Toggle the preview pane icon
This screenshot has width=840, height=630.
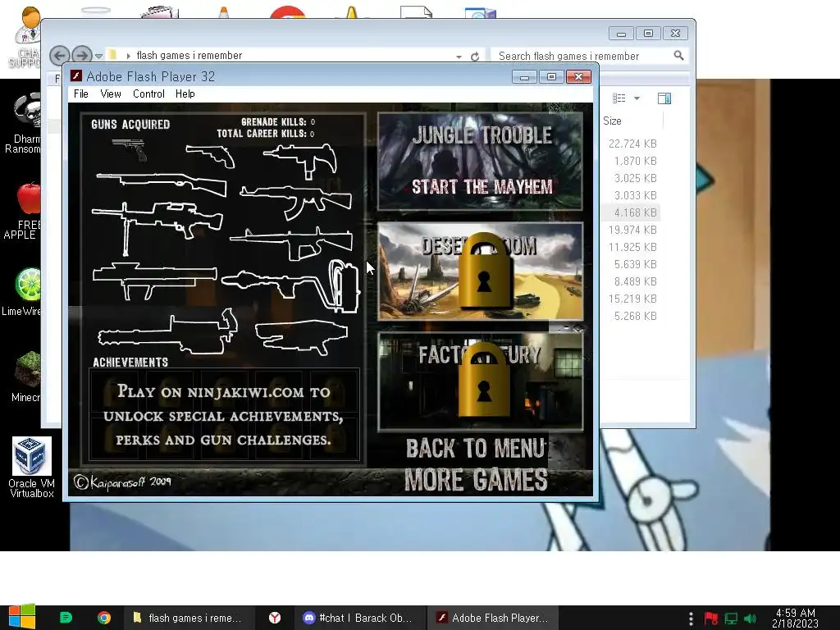[664, 98]
